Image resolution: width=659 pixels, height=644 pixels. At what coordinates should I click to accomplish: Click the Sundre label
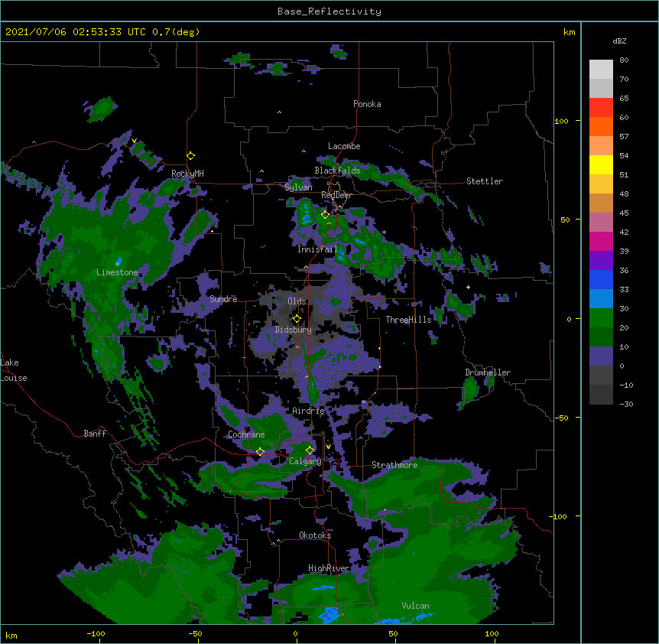click(223, 299)
